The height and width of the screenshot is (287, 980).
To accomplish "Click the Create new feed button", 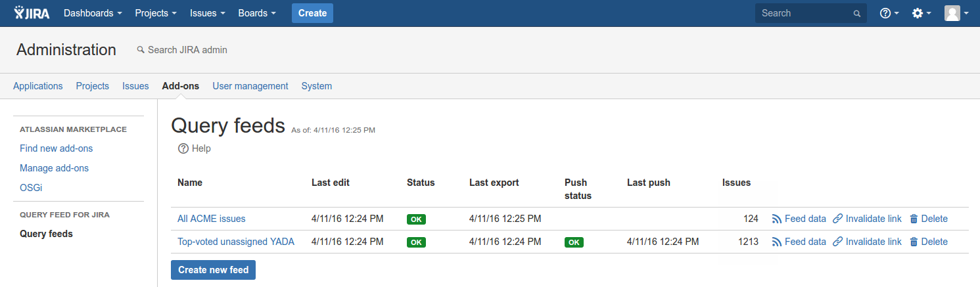I will (213, 270).
